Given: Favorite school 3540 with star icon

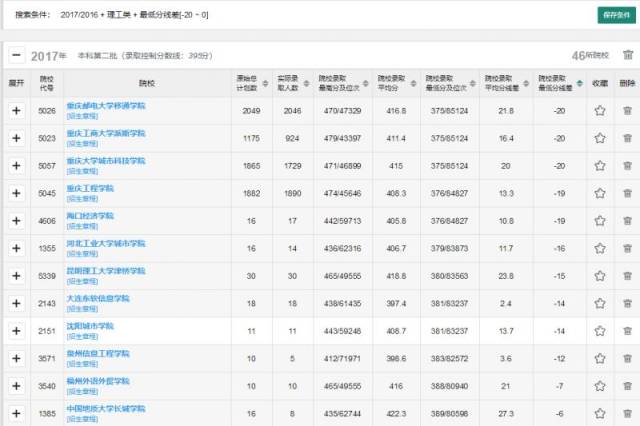Looking at the screenshot, I should [600, 386].
